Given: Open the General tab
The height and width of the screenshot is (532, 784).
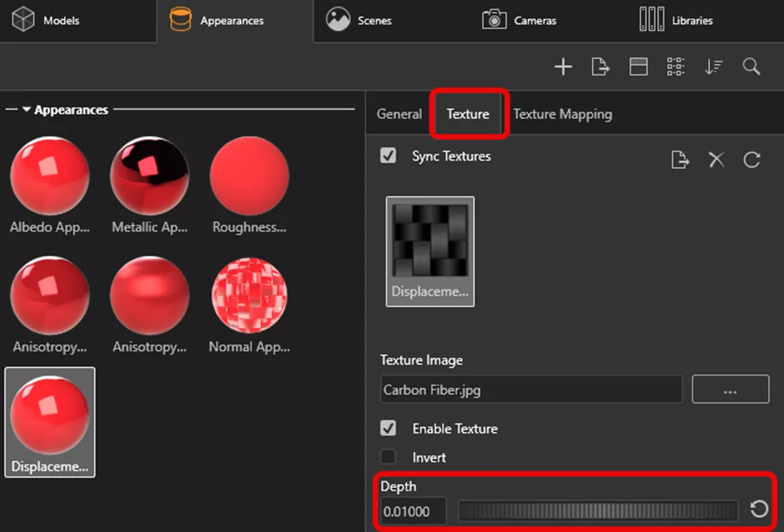Looking at the screenshot, I should 399,114.
